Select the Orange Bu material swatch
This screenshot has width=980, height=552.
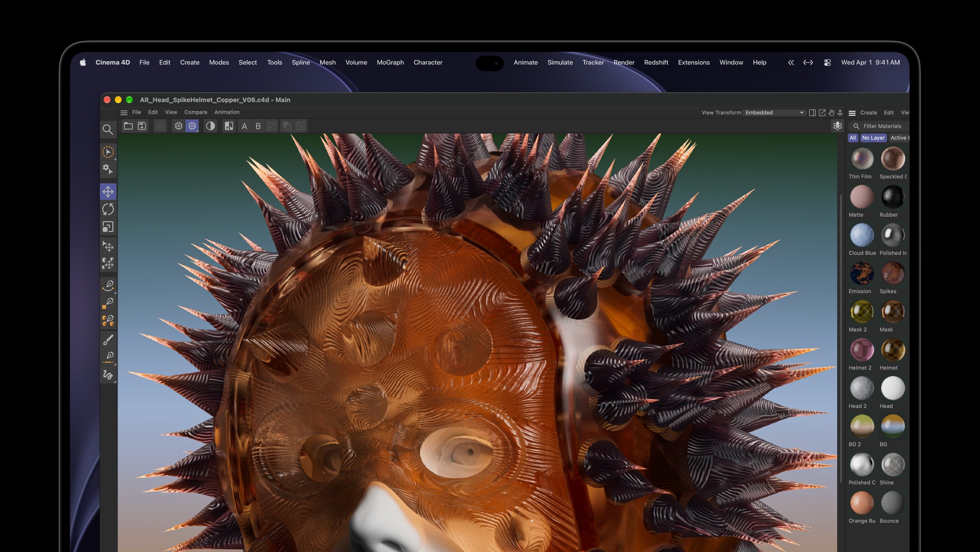tap(861, 503)
